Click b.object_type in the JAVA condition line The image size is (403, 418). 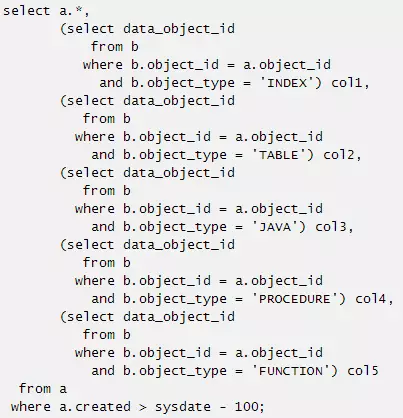[x=175, y=227]
